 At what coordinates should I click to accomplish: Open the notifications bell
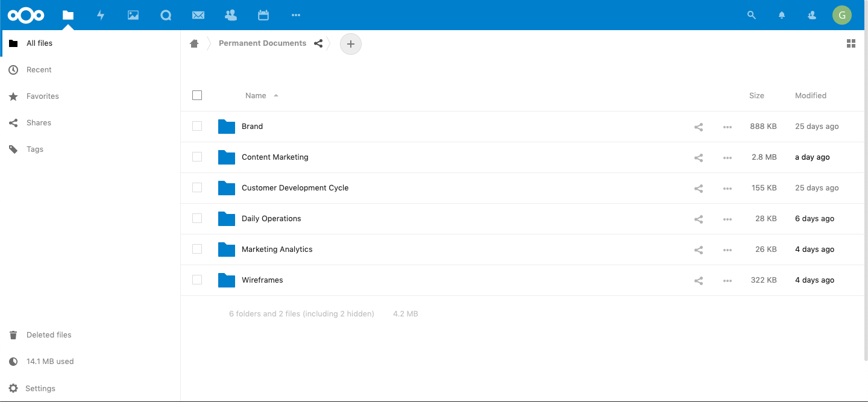pyautogui.click(x=782, y=15)
